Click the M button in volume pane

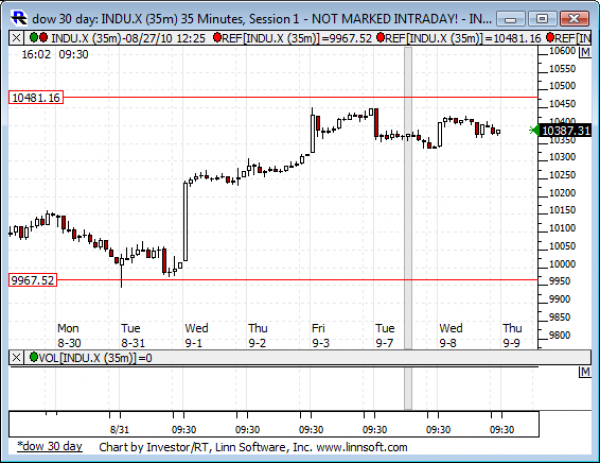(585, 372)
